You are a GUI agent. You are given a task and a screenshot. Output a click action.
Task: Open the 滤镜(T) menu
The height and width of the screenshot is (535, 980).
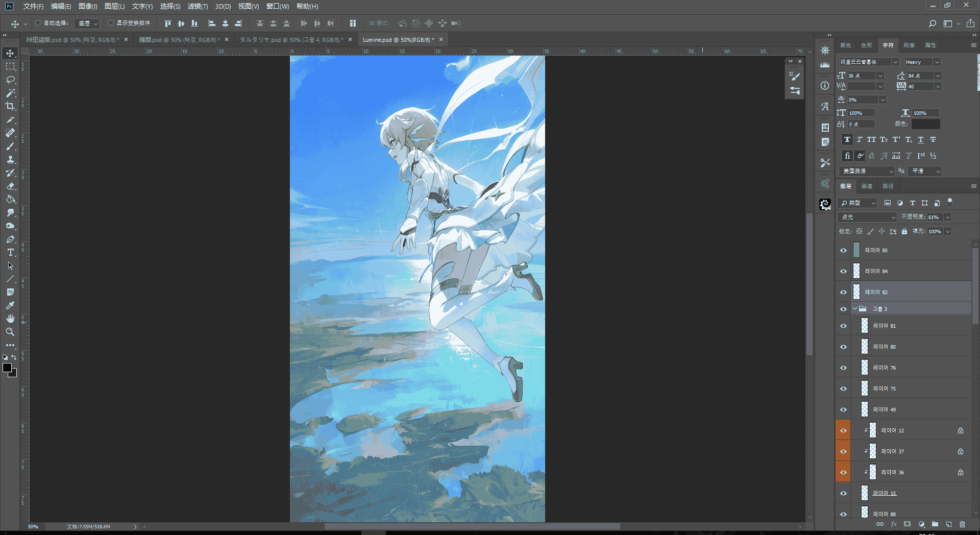[198, 6]
